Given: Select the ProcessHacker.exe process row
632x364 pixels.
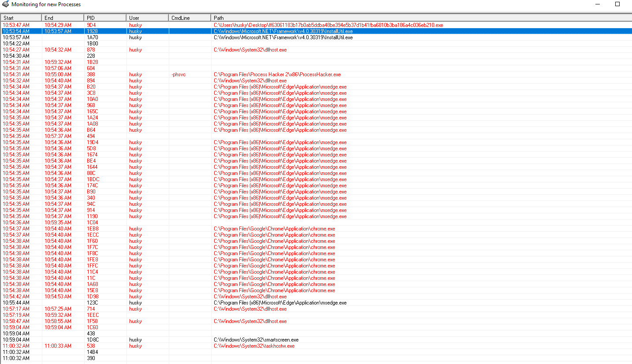Looking at the screenshot, I should [277, 74].
